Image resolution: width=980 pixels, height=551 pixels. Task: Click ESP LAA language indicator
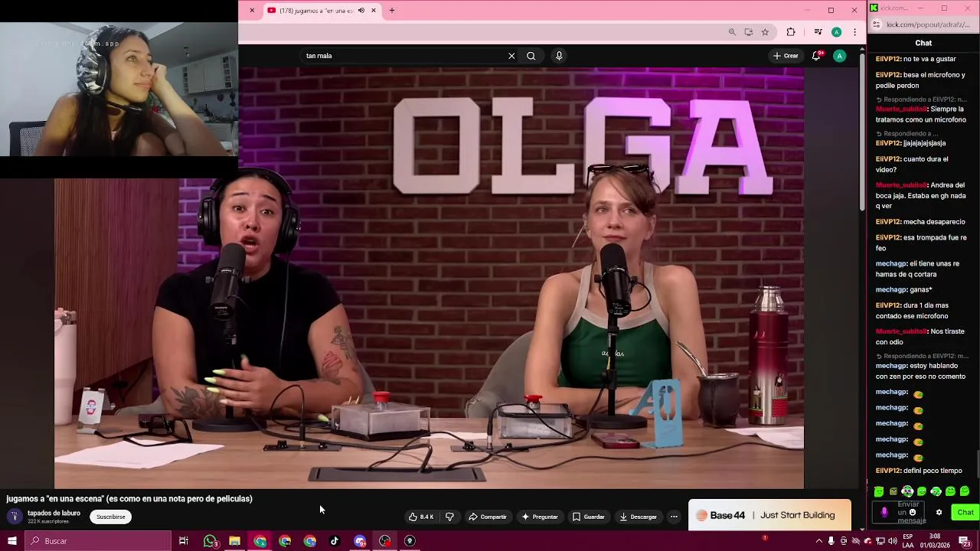(908, 541)
